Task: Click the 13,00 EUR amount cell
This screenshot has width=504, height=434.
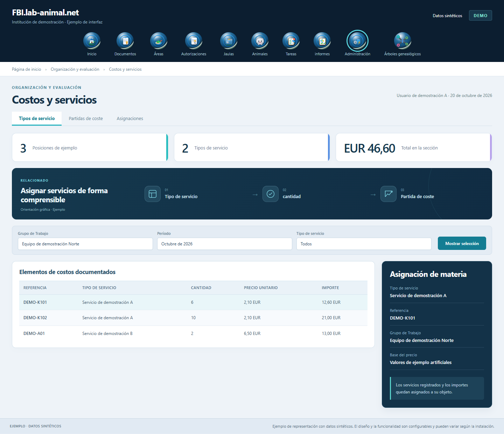Action: (331, 334)
